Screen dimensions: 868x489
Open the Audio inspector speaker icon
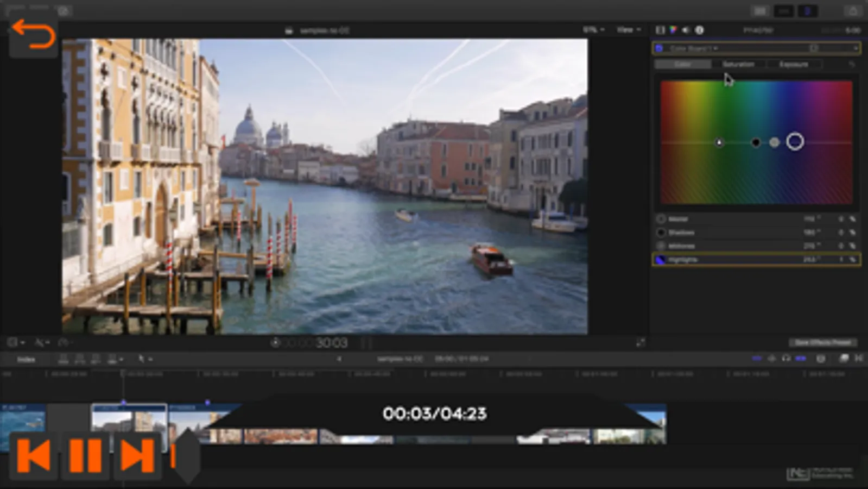tap(686, 30)
